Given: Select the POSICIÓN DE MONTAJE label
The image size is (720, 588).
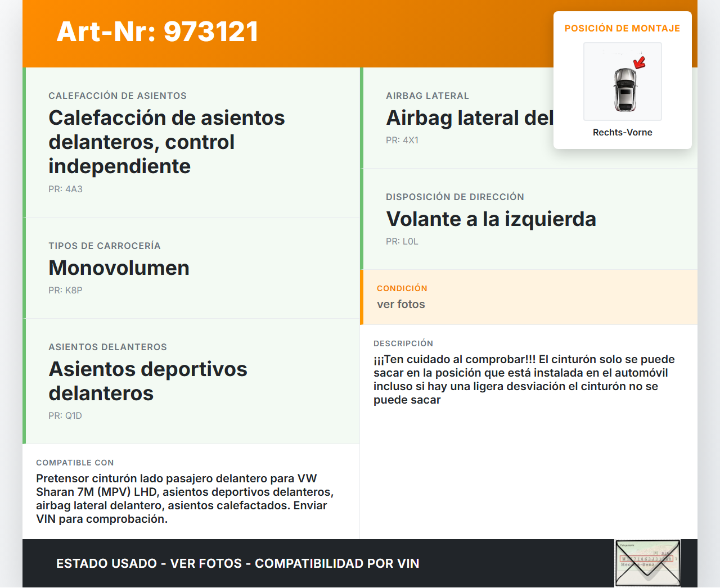Looking at the screenshot, I should pyautogui.click(x=623, y=28).
